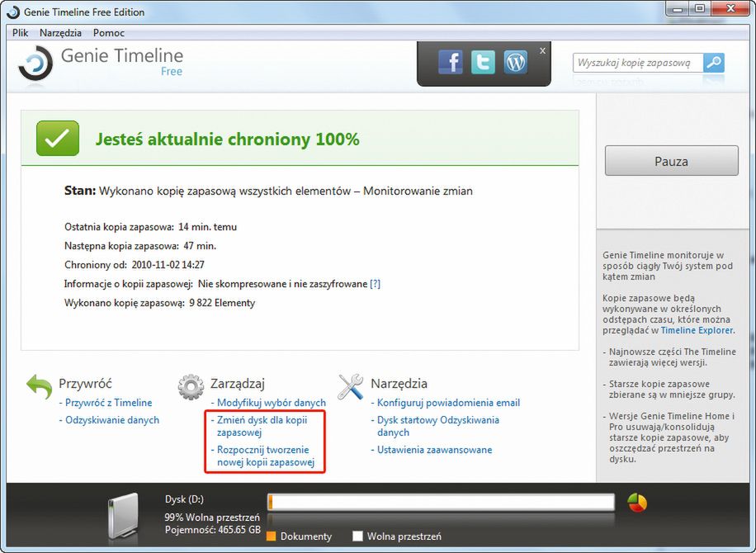Click the Narzędzia wrench and screwdriver icon
This screenshot has height=553, width=756.
pos(351,386)
